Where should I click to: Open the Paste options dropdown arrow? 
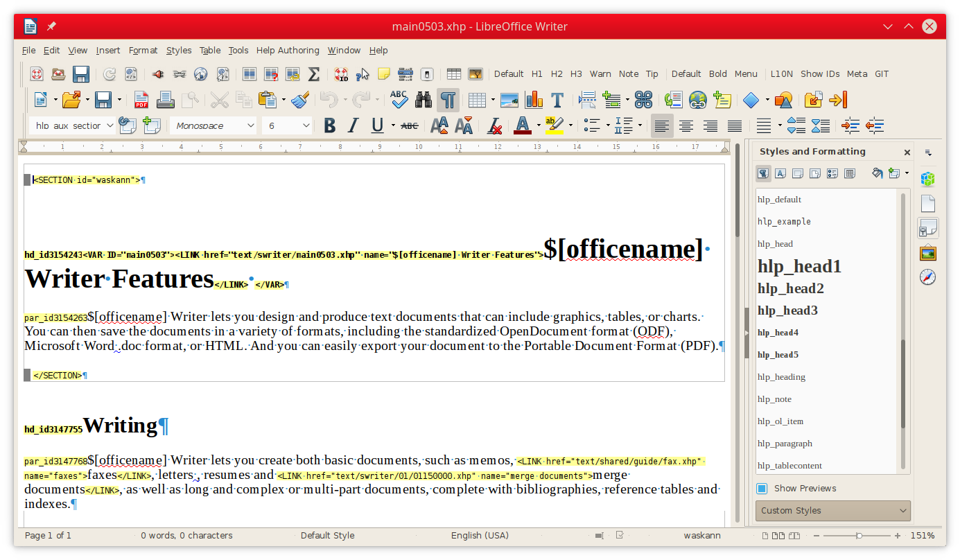(284, 100)
